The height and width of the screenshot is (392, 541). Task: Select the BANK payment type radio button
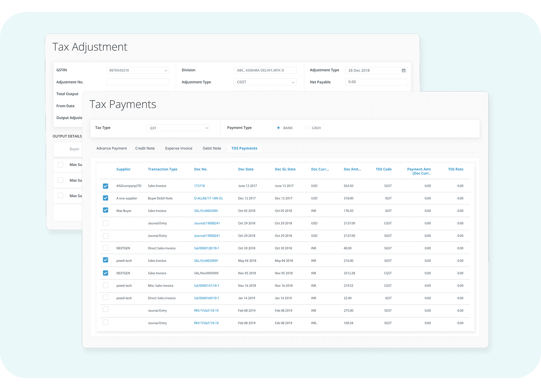(x=278, y=128)
